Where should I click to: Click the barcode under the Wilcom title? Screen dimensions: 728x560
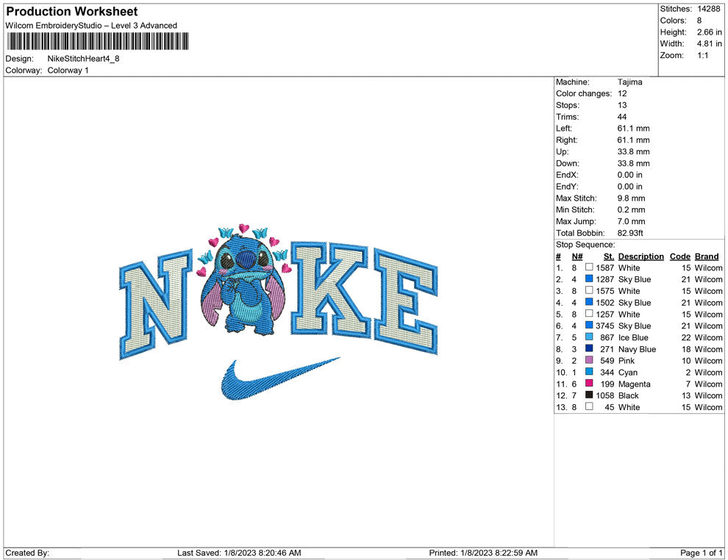click(98, 41)
